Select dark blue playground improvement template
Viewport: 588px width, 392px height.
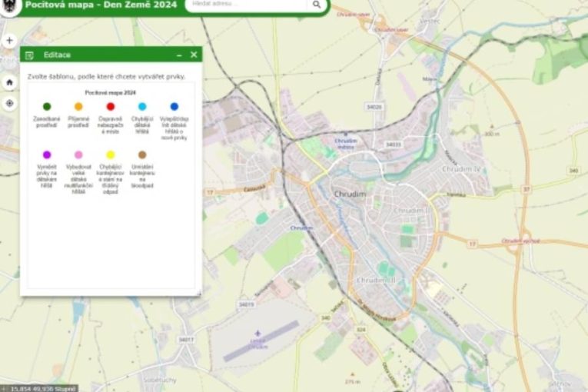tap(174, 107)
